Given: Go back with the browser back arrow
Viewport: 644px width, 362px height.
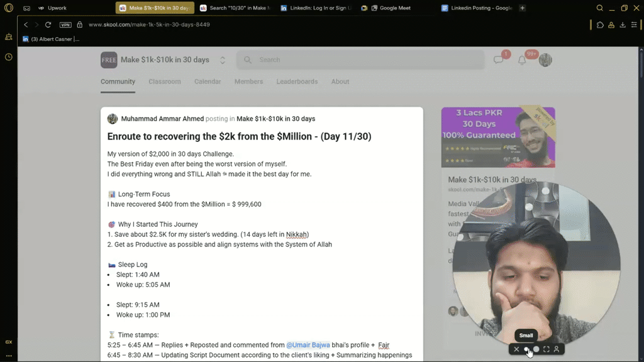Looking at the screenshot, I should coord(26,25).
